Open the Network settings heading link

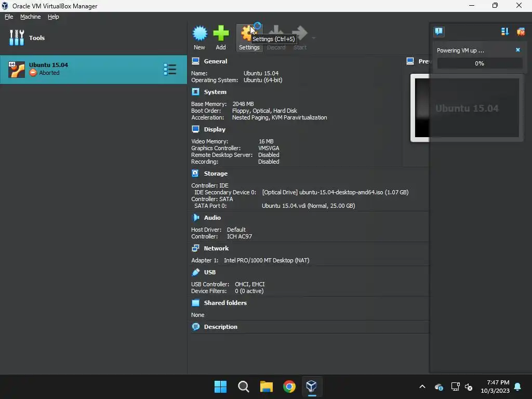coord(216,248)
